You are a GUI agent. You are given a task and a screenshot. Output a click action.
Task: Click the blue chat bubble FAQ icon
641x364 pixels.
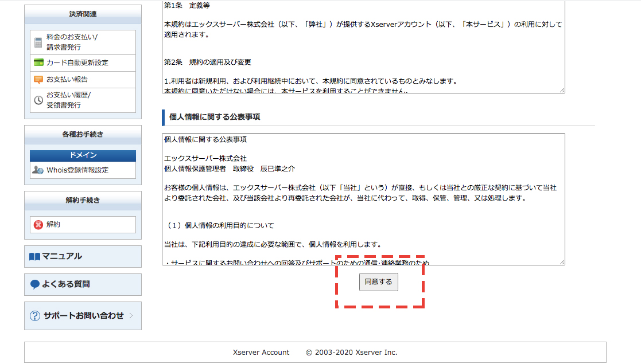coord(35,284)
